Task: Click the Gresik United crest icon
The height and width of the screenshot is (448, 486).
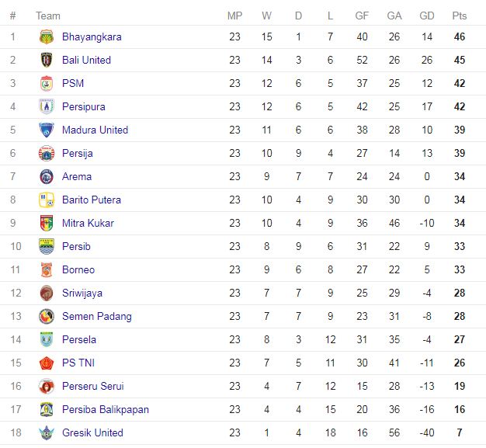Action: click(x=47, y=432)
